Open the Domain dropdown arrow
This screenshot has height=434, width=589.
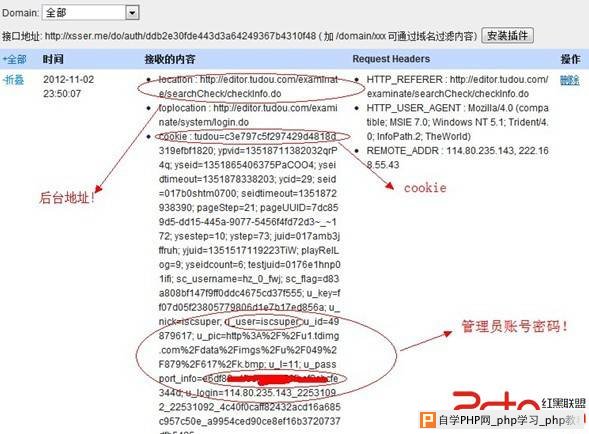pos(132,13)
